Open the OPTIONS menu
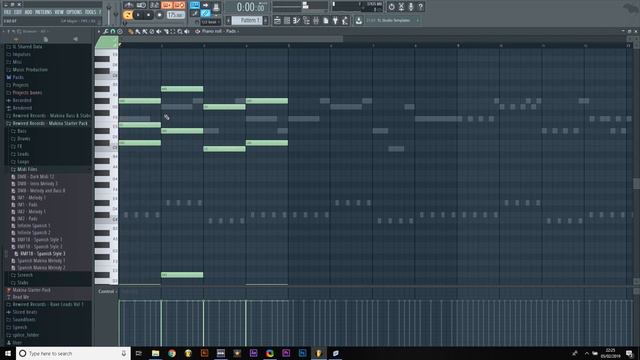 pos(74,12)
